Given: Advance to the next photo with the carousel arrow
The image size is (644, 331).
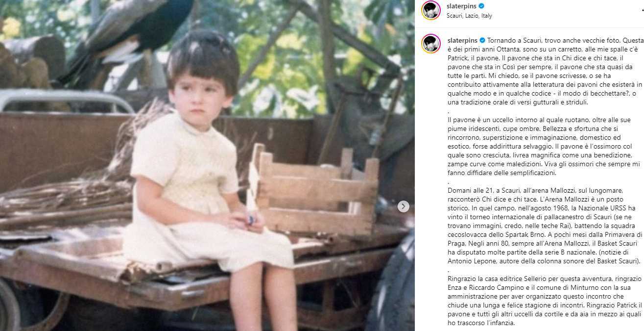Looking at the screenshot, I should [x=404, y=206].
